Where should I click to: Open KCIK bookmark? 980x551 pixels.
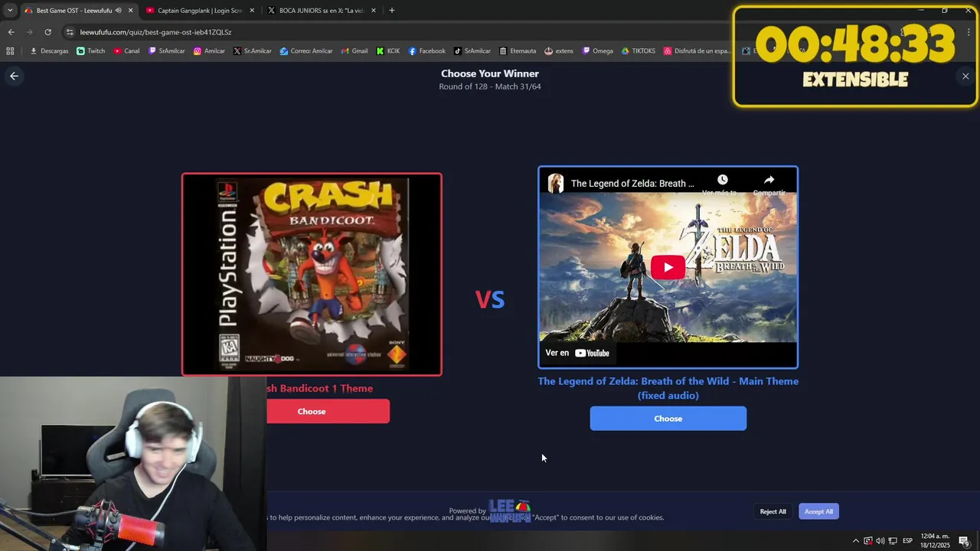pyautogui.click(x=388, y=51)
